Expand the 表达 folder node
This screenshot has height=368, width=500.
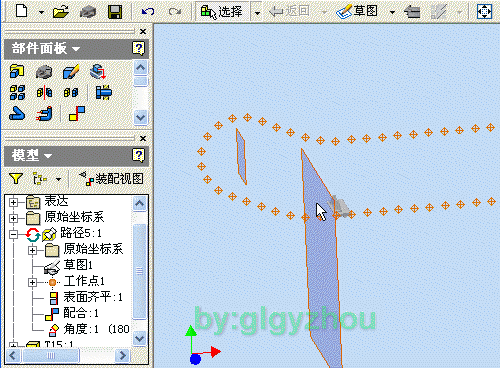(13, 202)
